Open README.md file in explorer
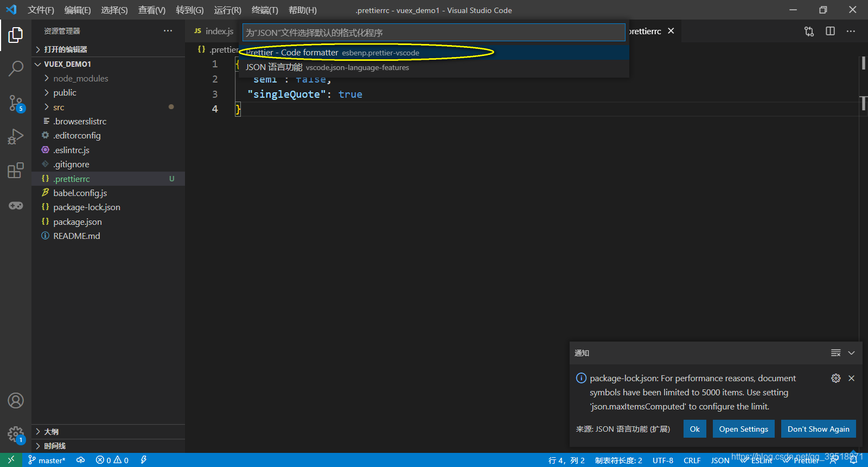Screen dimensions: 868x467 108,236
